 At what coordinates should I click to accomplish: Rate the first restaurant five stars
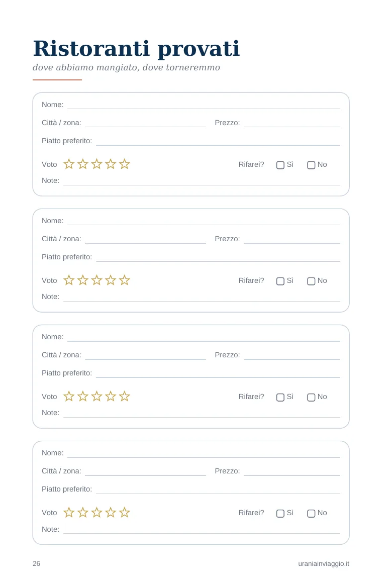click(x=124, y=164)
